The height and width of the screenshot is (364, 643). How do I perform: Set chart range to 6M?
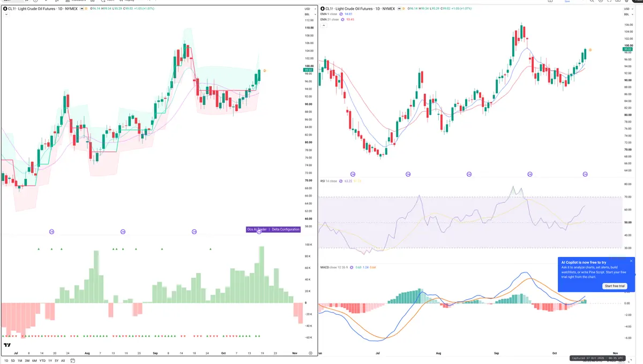(x=34, y=361)
